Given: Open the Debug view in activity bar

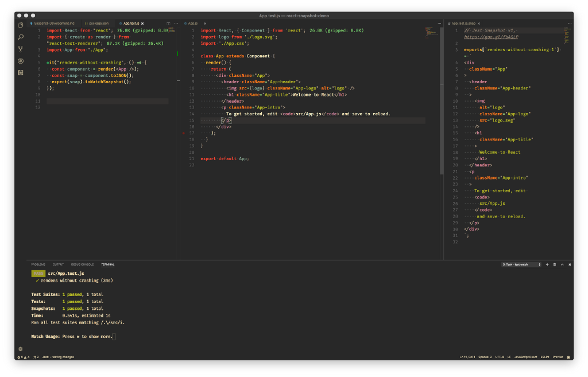Looking at the screenshot, I should click(21, 61).
